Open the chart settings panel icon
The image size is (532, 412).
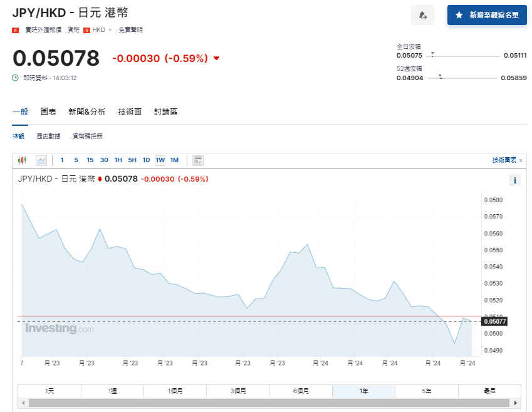click(198, 160)
